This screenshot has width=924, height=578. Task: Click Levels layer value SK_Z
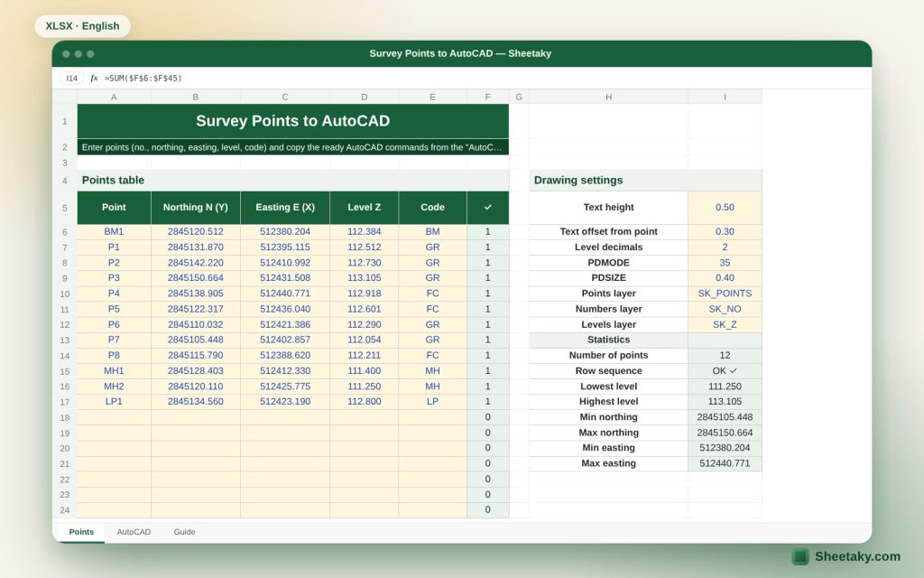pos(725,324)
